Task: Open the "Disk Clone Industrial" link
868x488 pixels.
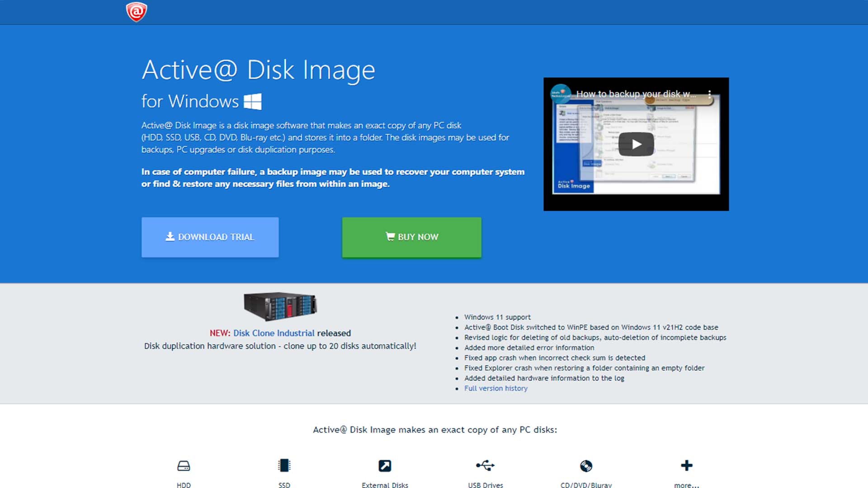Action: click(273, 333)
